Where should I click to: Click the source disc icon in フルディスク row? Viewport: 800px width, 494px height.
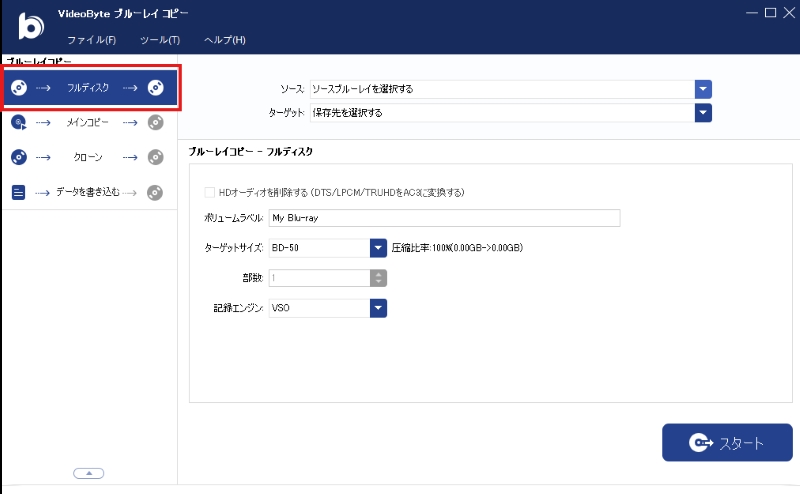click(19, 88)
